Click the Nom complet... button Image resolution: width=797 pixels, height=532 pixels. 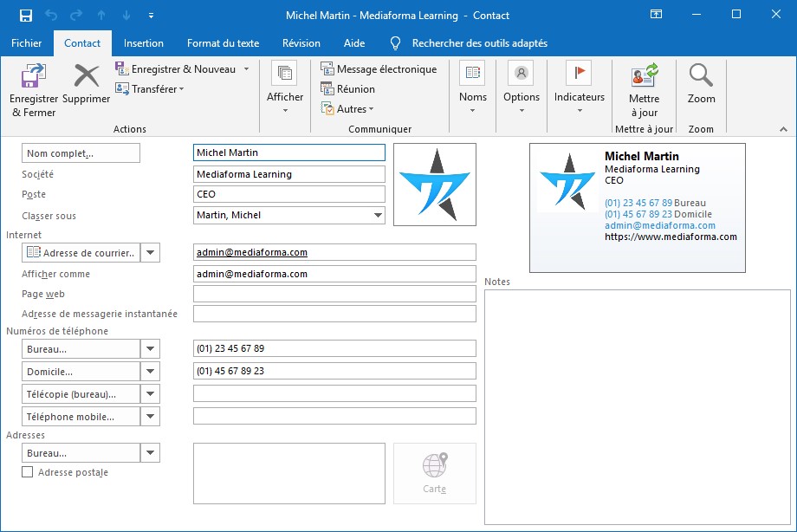tap(81, 153)
